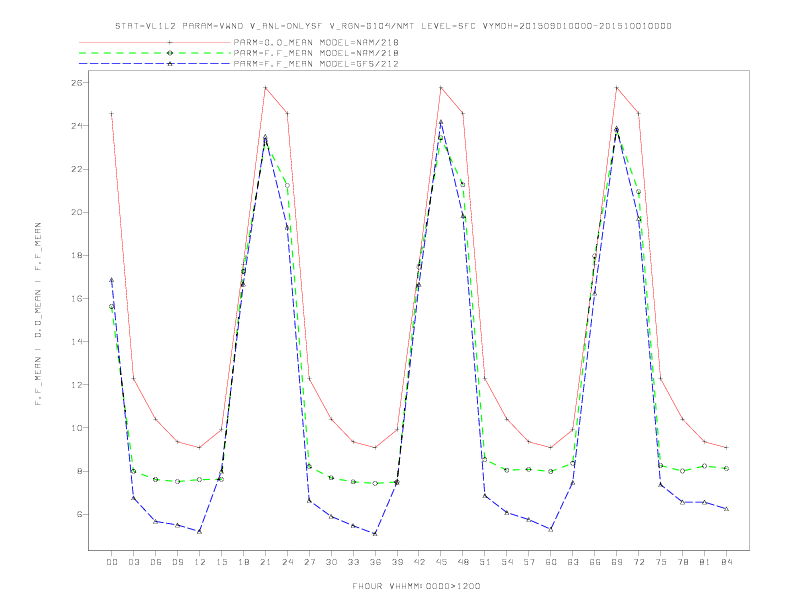Click the vertical y-axis label F.F_MEAN | O.O_MEAN
The image size is (792, 612).
click(x=38, y=314)
